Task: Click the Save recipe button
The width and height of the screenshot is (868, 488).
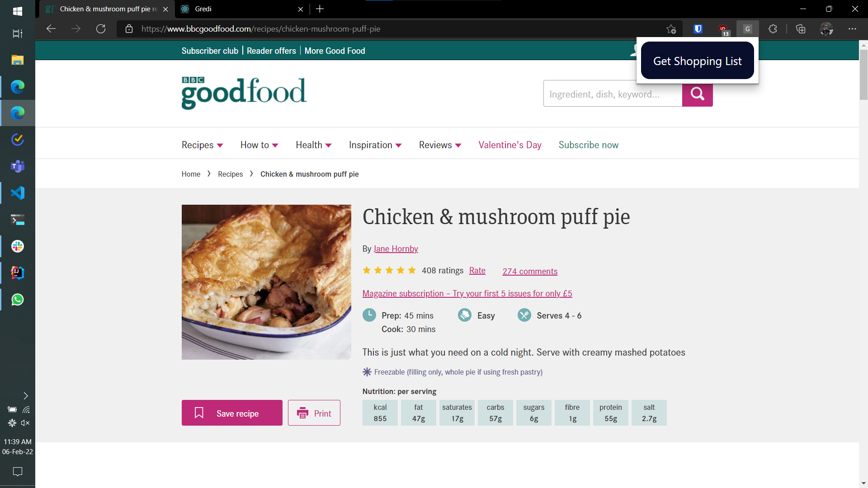Action: (232, 413)
